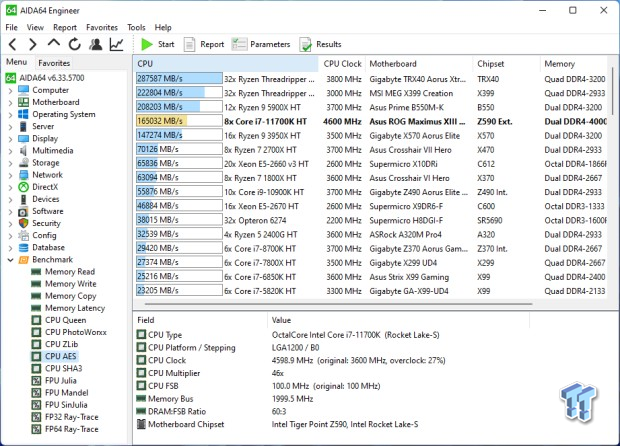
Task: Click the Report toolbar button
Action: click(x=204, y=44)
